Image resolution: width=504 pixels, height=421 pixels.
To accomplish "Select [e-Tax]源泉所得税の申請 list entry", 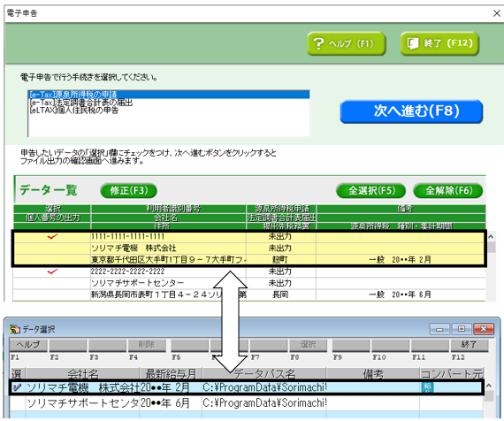I will (x=169, y=95).
